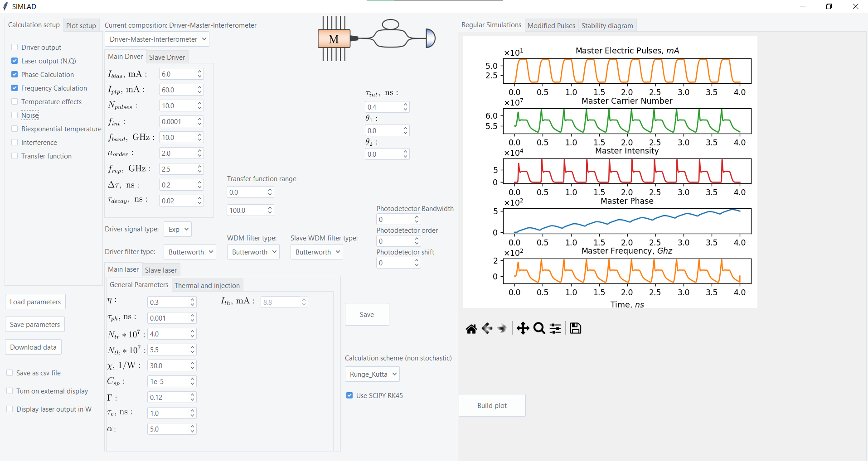Click the Home reset view plot icon
Screen dimensions: 868x461
471,329
